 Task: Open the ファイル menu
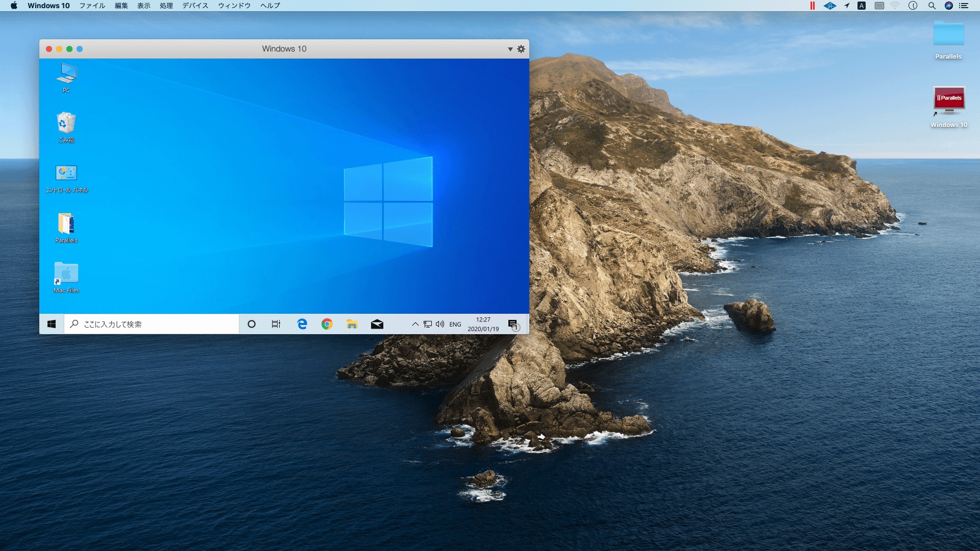point(92,6)
